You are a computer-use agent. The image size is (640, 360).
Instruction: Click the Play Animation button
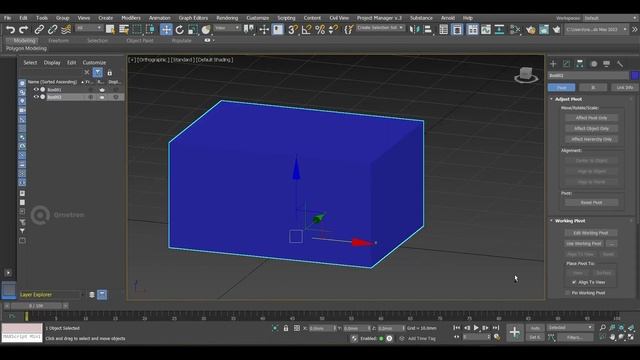(476, 328)
